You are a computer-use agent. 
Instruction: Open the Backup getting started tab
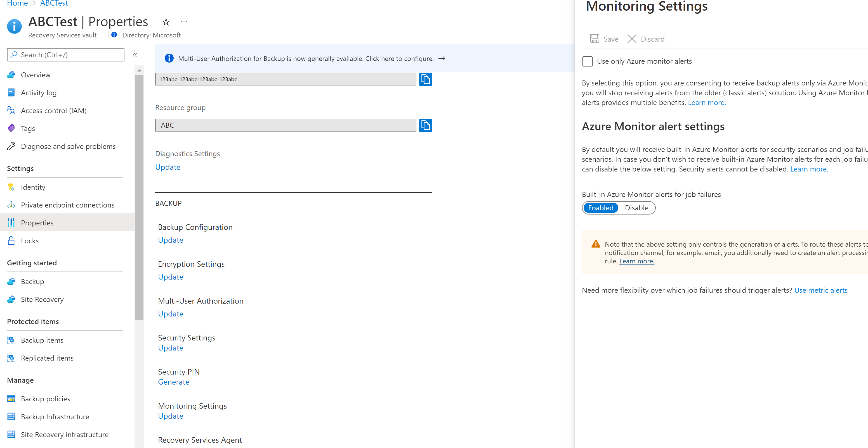(33, 281)
